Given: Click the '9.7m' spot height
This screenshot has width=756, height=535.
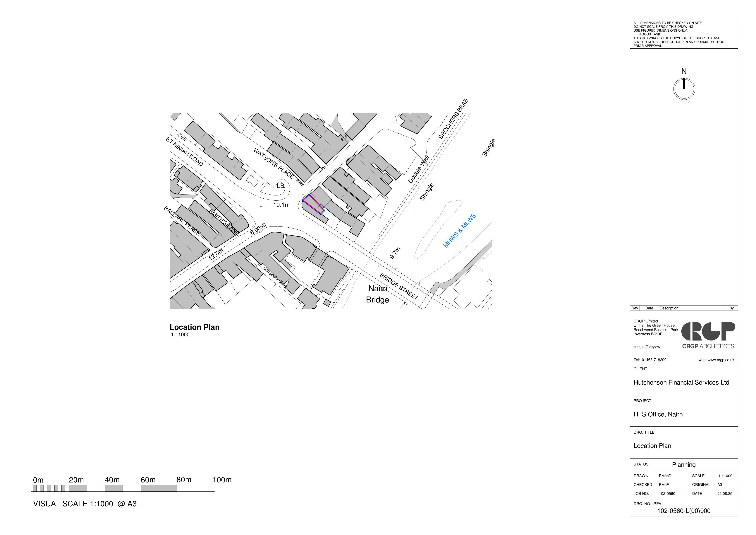Looking at the screenshot, I should (x=395, y=253).
